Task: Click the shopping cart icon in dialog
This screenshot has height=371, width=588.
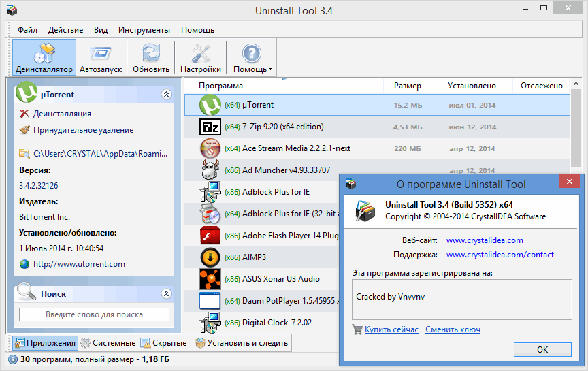Action: click(x=357, y=329)
